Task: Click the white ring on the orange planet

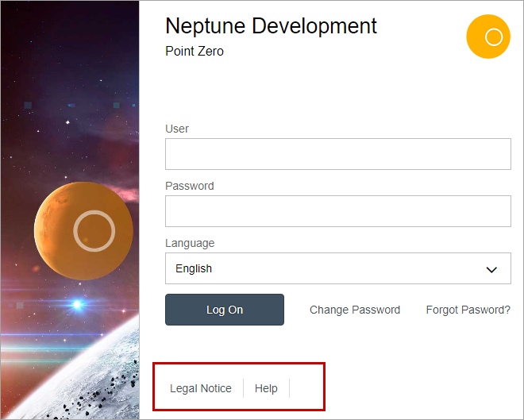Action: pos(94,231)
